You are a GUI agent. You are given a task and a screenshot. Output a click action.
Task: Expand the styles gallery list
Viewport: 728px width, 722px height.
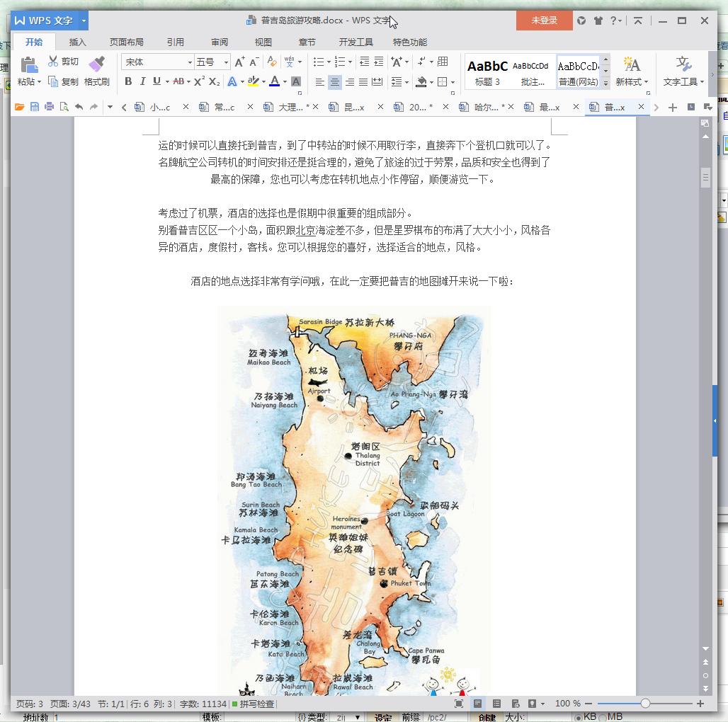click(605, 84)
